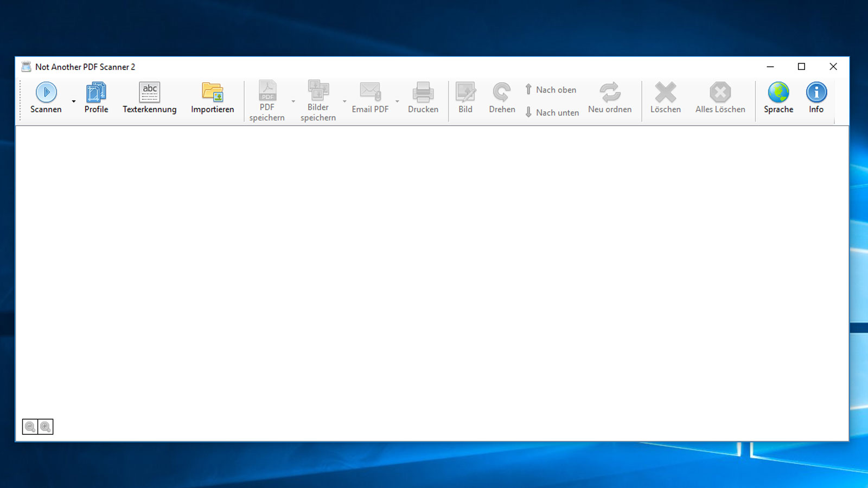Open the Info dialog
The width and height of the screenshot is (868, 488).
pos(816,98)
